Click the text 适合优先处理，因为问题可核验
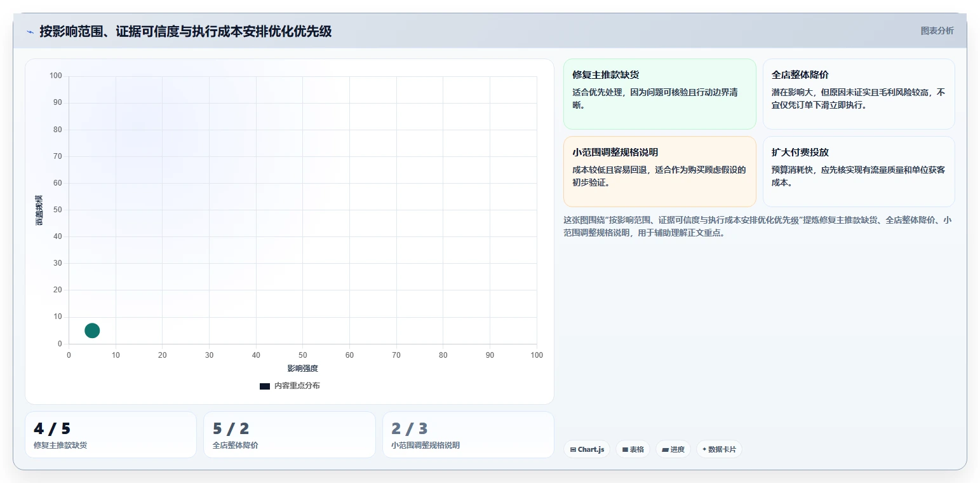This screenshot has width=980, height=483. 655,99
